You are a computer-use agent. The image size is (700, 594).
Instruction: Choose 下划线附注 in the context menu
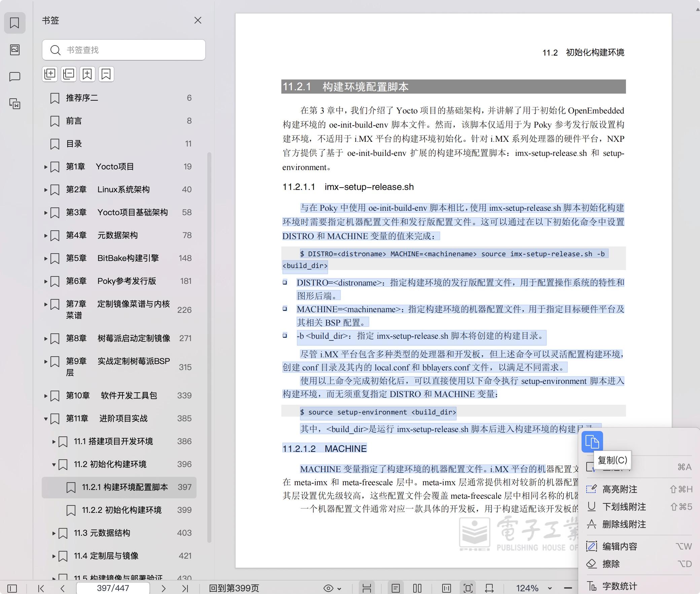(624, 507)
